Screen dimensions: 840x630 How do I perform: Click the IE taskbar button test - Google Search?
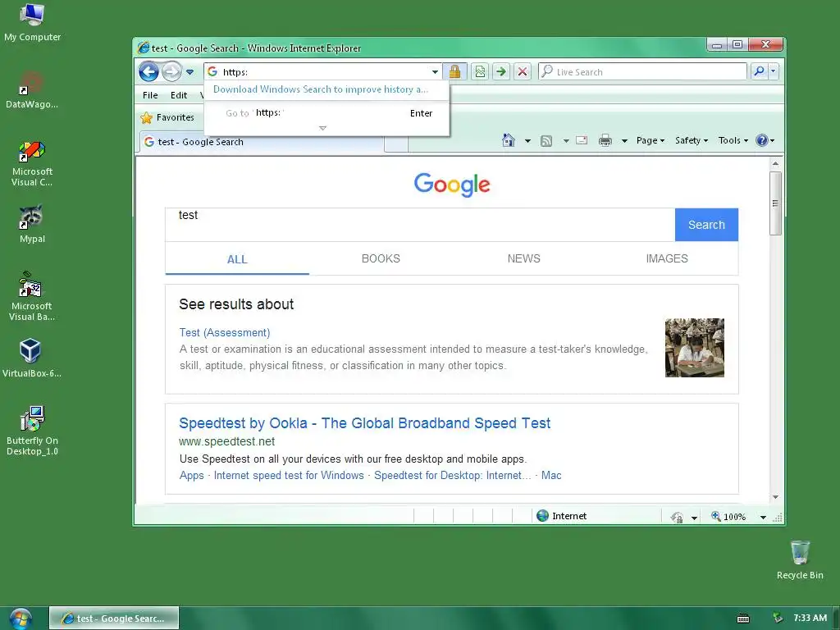coord(114,619)
